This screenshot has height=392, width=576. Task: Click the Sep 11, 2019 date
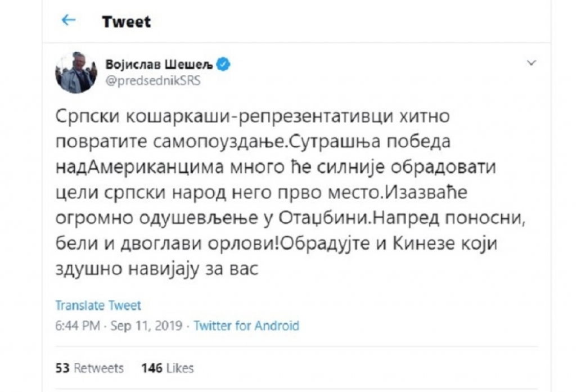point(147,326)
